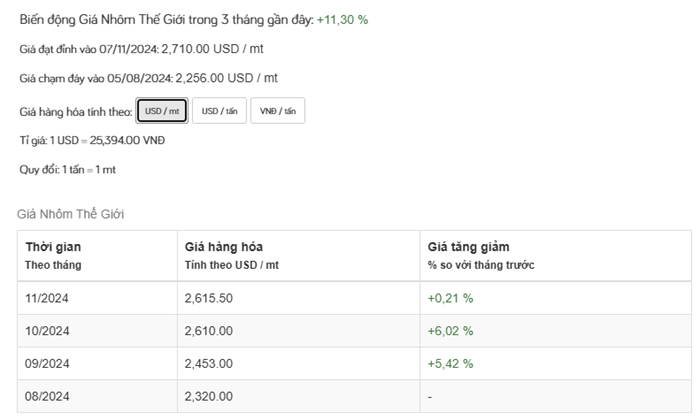Click the 2,615.50 price value

[209, 298]
